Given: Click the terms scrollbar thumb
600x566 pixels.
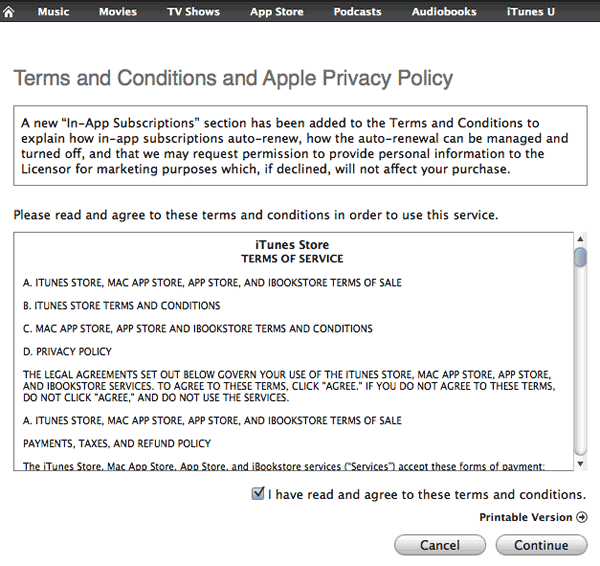Looking at the screenshot, I should (x=580, y=258).
